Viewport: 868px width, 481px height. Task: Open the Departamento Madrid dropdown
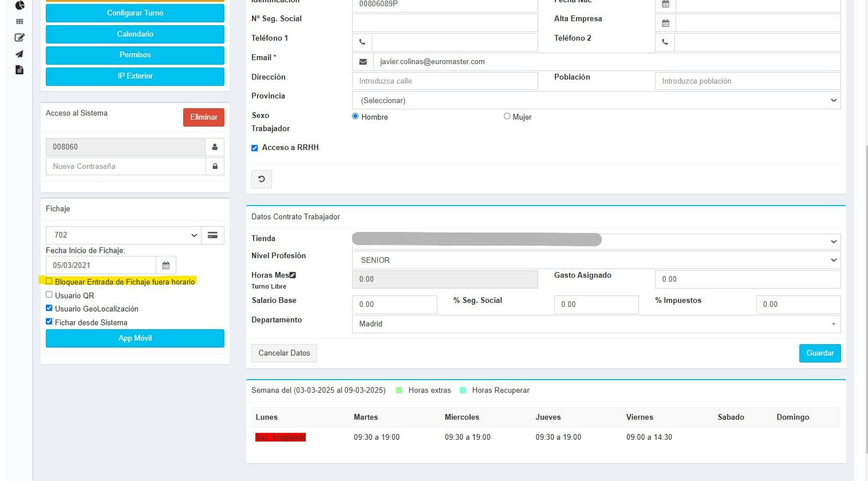(595, 324)
